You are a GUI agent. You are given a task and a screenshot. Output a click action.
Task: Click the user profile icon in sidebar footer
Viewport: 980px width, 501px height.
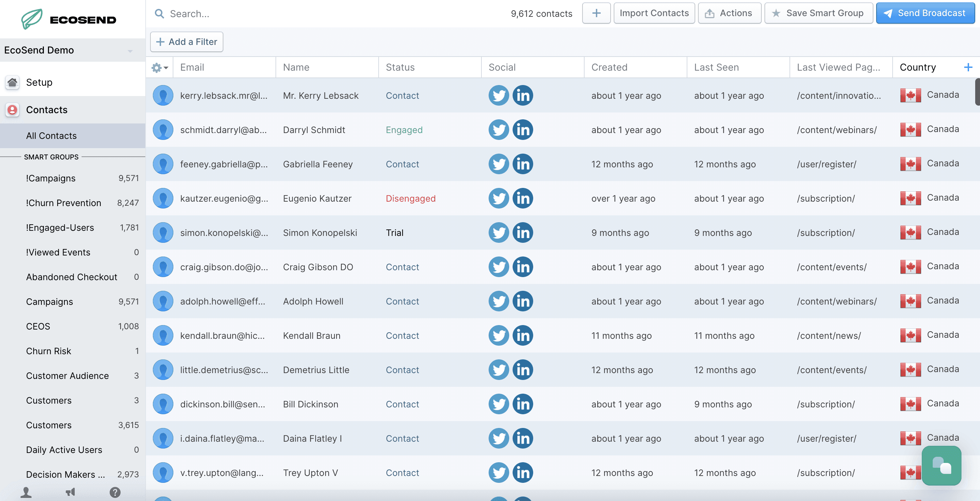point(26,492)
